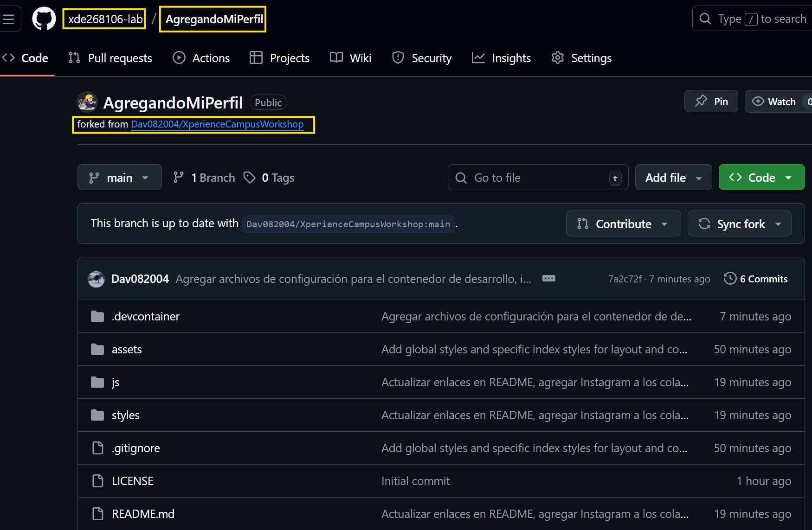Click Watch to subscribe to notifications

click(775, 101)
